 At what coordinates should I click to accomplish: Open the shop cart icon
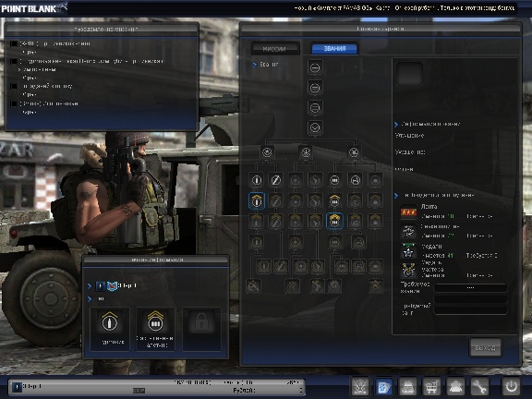pos(431,386)
